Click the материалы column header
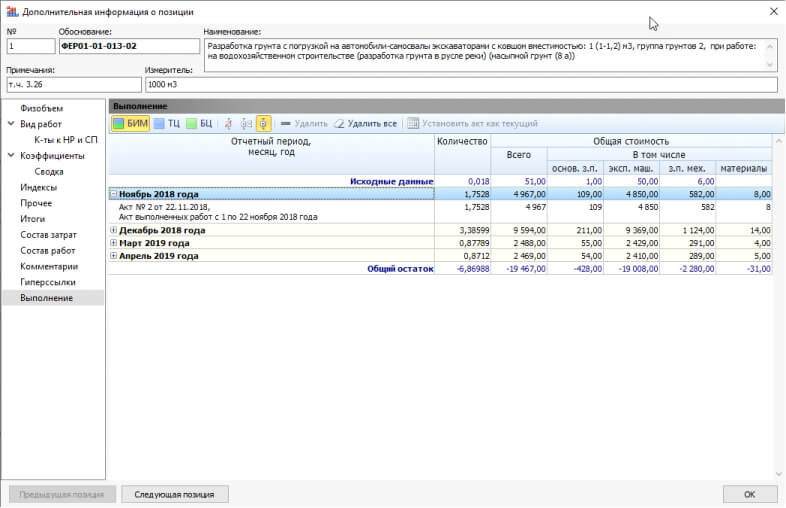The width and height of the screenshot is (786, 508). coord(744,168)
